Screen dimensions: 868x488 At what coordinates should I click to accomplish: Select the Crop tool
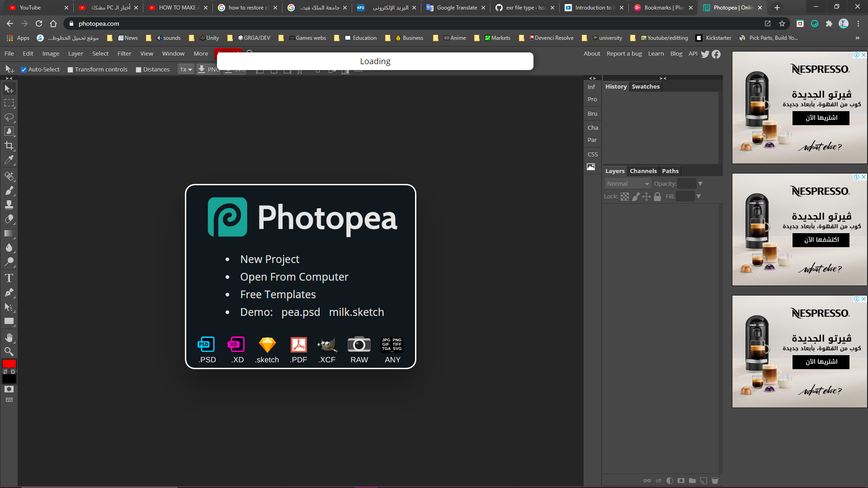click(x=9, y=145)
